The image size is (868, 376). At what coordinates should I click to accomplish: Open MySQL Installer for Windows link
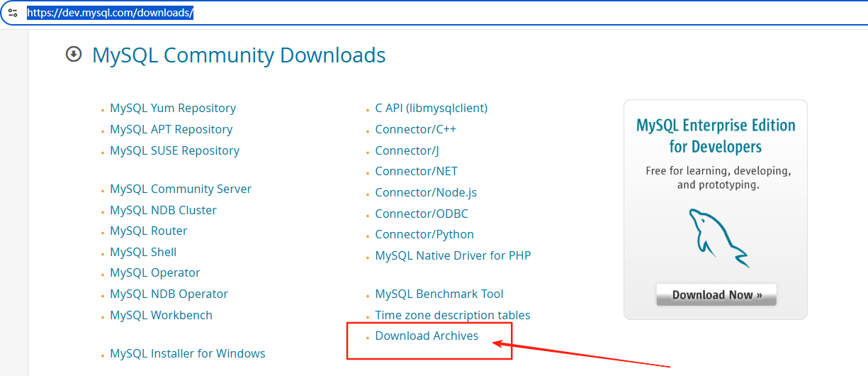coord(188,353)
